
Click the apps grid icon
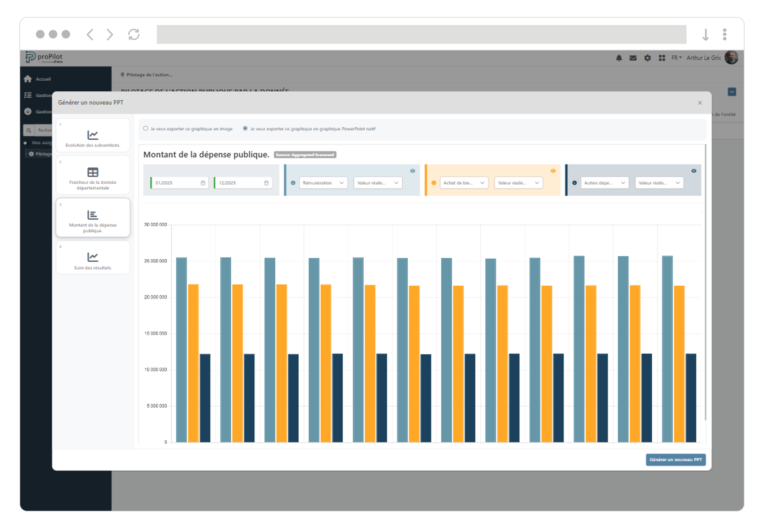662,58
